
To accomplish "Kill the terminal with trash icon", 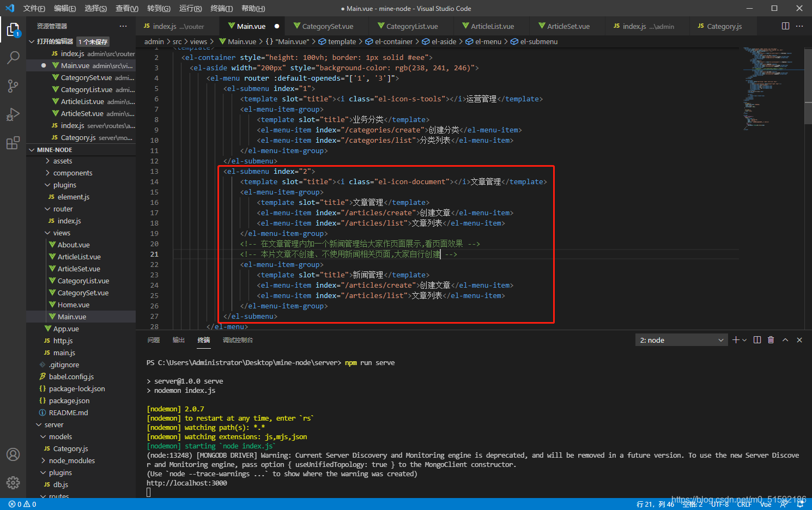I will (771, 340).
